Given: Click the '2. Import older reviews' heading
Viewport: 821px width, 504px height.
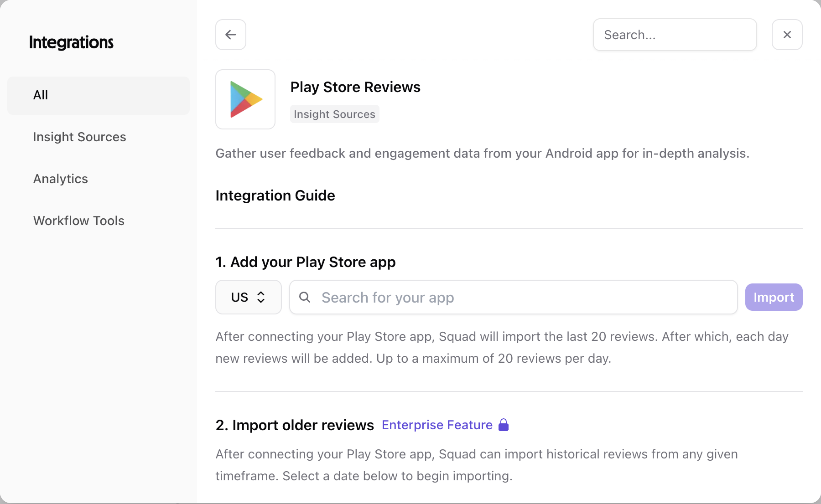Looking at the screenshot, I should tap(295, 425).
